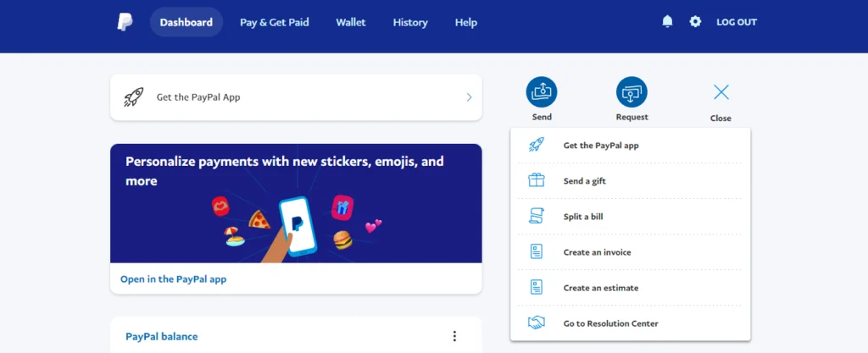Open the notifications bell
Screen dimensions: 868x353
click(668, 22)
